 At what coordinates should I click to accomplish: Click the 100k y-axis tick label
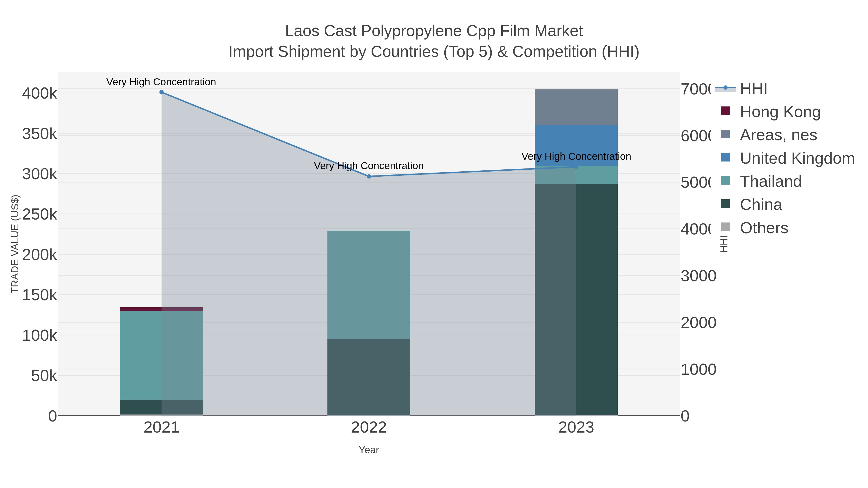(x=40, y=336)
